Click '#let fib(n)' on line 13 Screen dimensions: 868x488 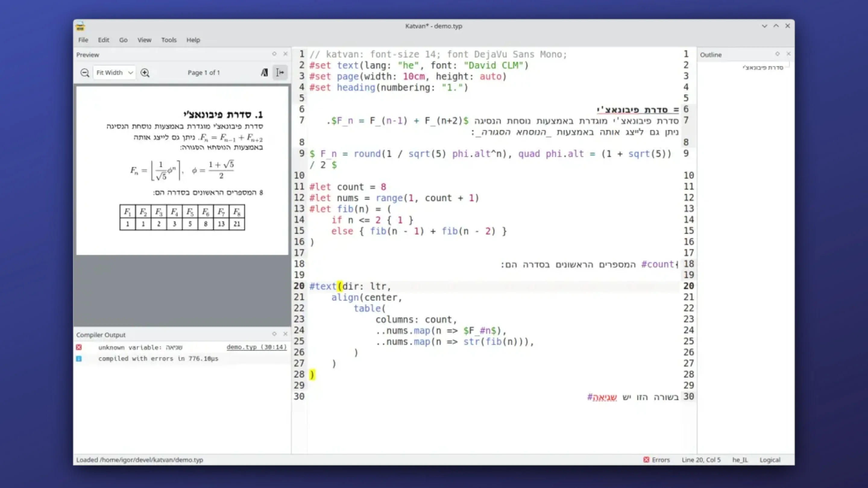pyautogui.click(x=339, y=209)
